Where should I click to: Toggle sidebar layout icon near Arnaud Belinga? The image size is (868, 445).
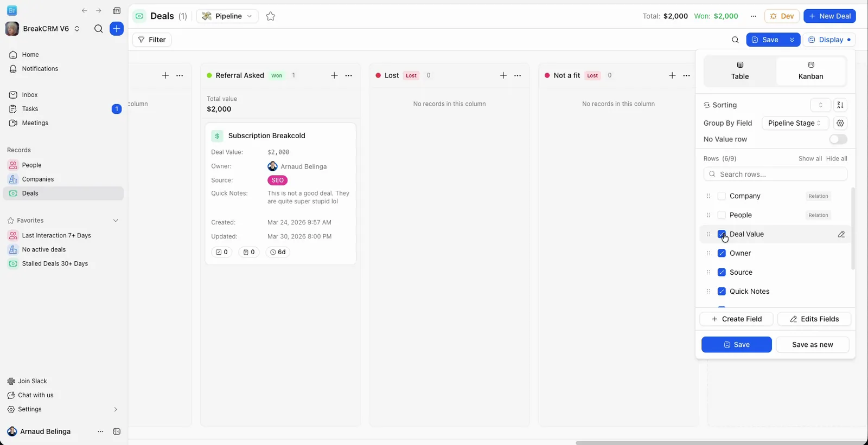tap(116, 431)
